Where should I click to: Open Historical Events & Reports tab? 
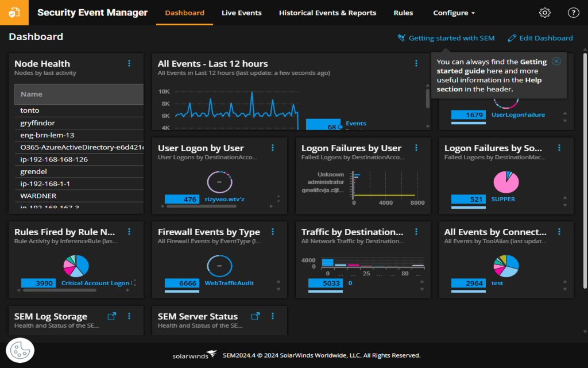pos(327,13)
